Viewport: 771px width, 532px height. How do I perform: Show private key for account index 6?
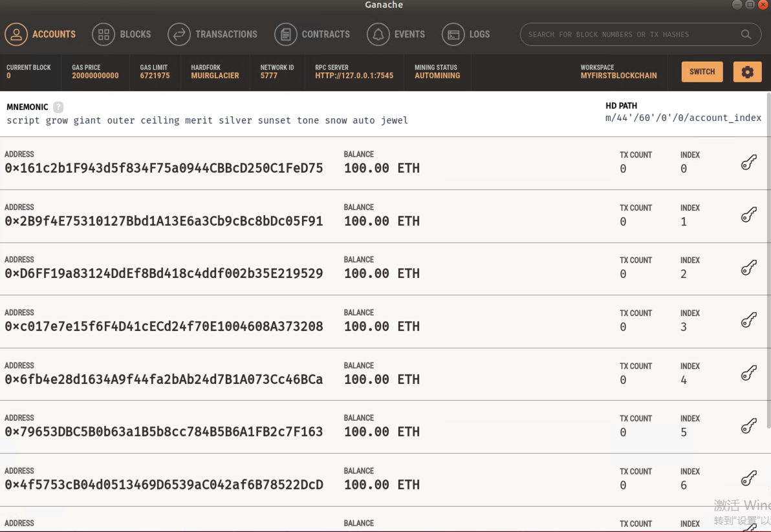(x=749, y=478)
